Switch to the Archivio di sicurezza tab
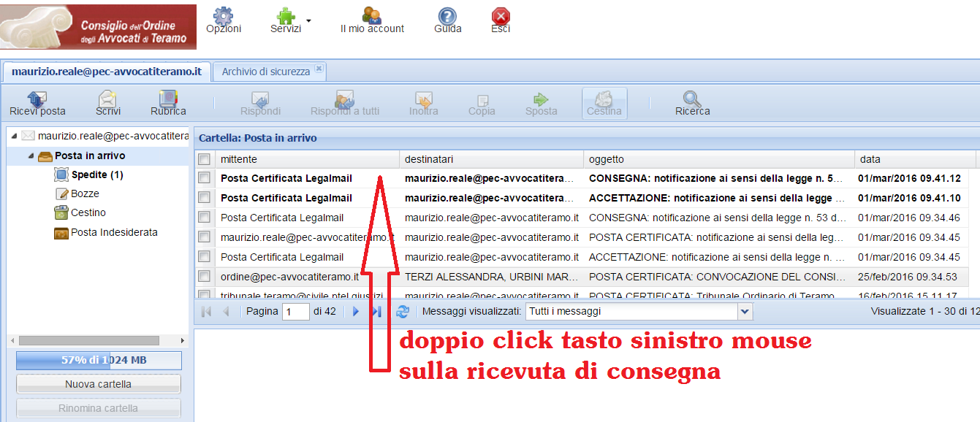This screenshot has width=980, height=422. 266,72
